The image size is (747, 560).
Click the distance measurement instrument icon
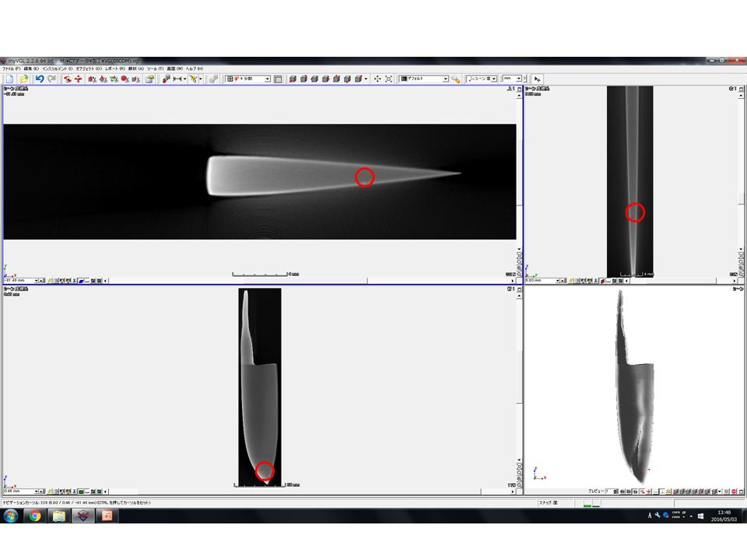pos(177,79)
